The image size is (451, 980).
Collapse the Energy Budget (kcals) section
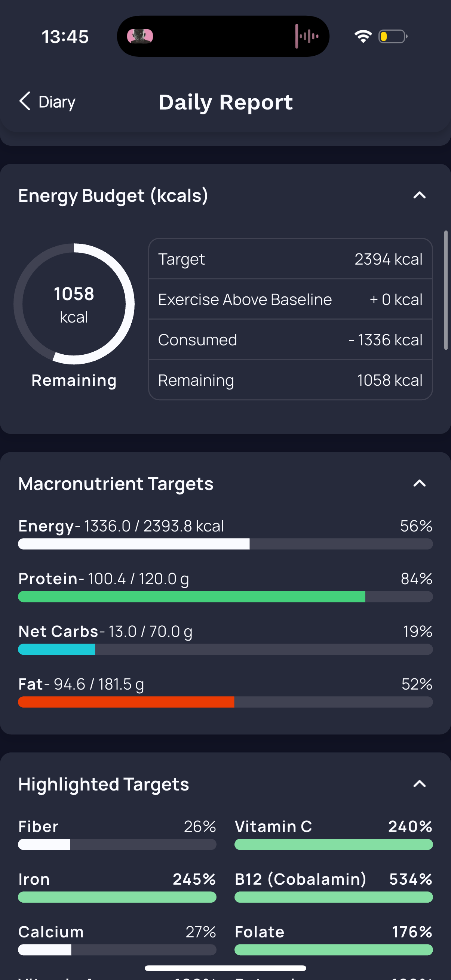[x=420, y=195]
